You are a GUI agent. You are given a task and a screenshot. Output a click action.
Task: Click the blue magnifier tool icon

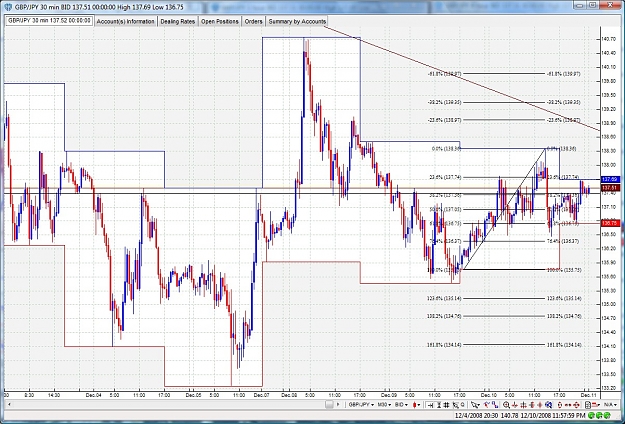pos(548,405)
